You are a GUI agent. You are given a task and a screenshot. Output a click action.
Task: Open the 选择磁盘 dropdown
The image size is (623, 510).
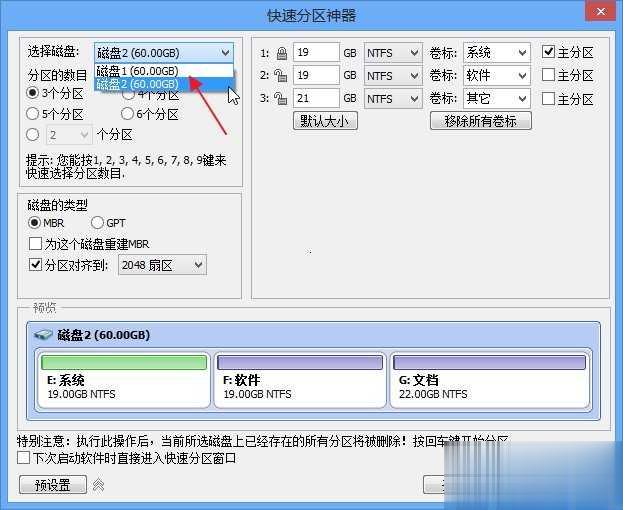click(164, 53)
